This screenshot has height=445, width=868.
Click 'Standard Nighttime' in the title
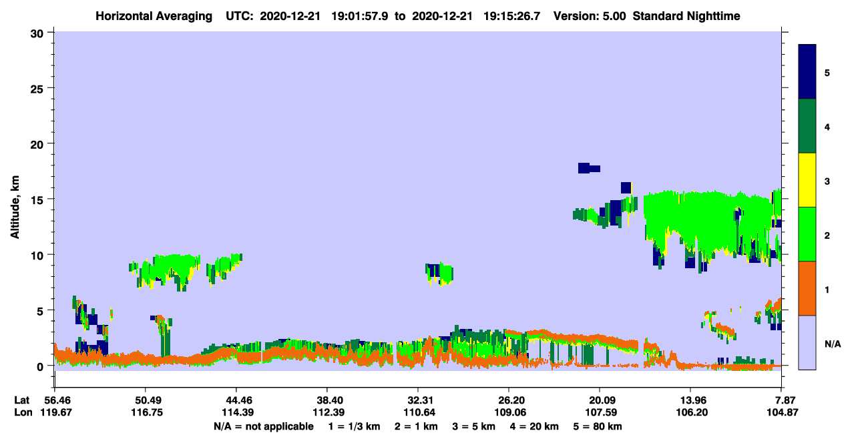coord(686,15)
